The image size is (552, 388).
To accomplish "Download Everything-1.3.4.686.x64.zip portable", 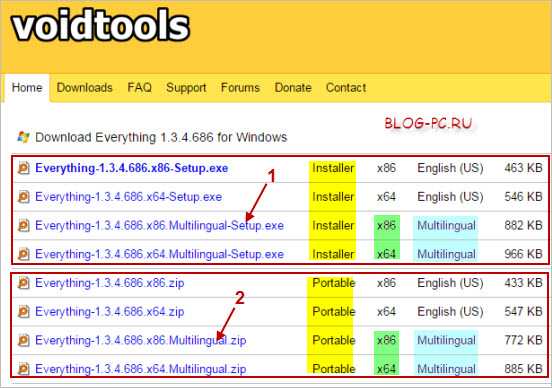I will (109, 312).
